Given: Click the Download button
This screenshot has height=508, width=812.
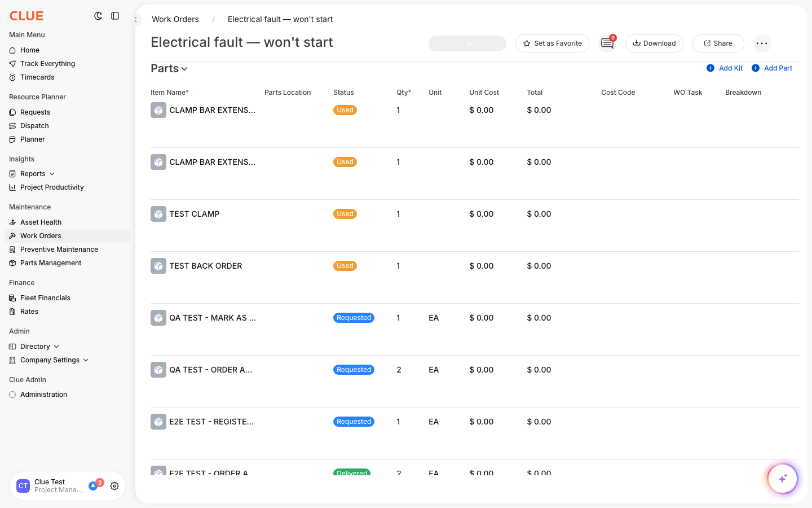Looking at the screenshot, I should (654, 43).
